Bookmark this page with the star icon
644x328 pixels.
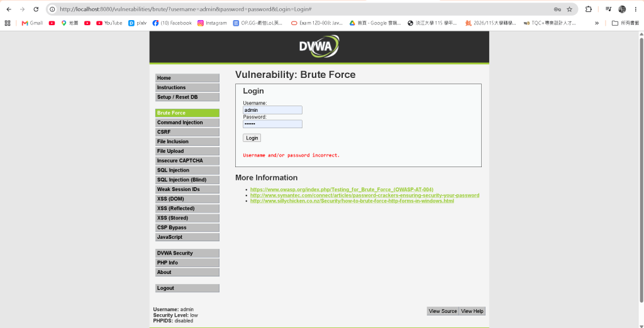[569, 9]
